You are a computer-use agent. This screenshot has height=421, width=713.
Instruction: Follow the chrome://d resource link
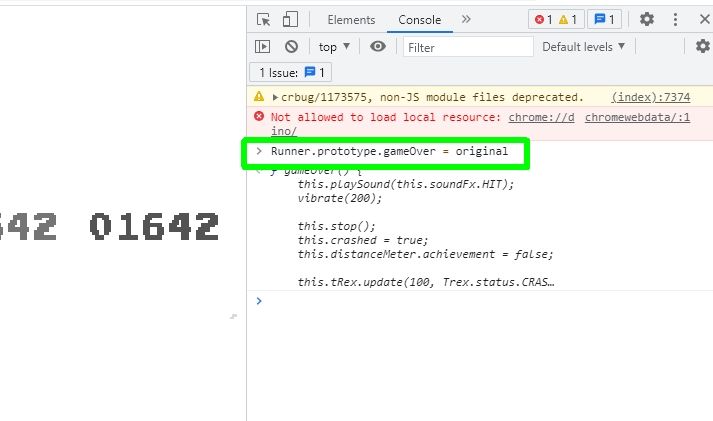541,117
